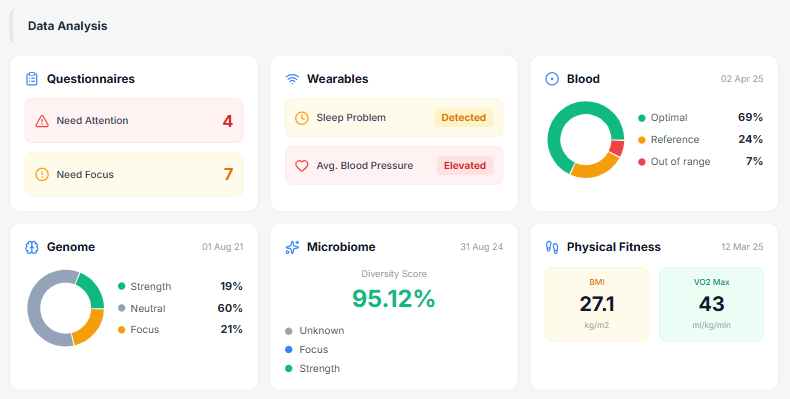Viewport: 790px width, 399px height.
Task: Click the gray Unknown legend dot
Action: (289, 331)
